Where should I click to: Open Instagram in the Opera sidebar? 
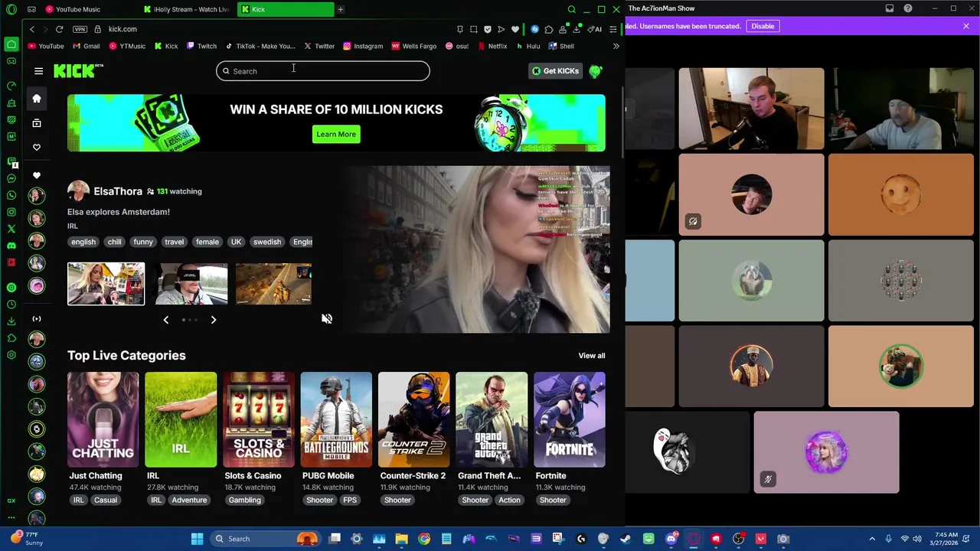coord(11,212)
